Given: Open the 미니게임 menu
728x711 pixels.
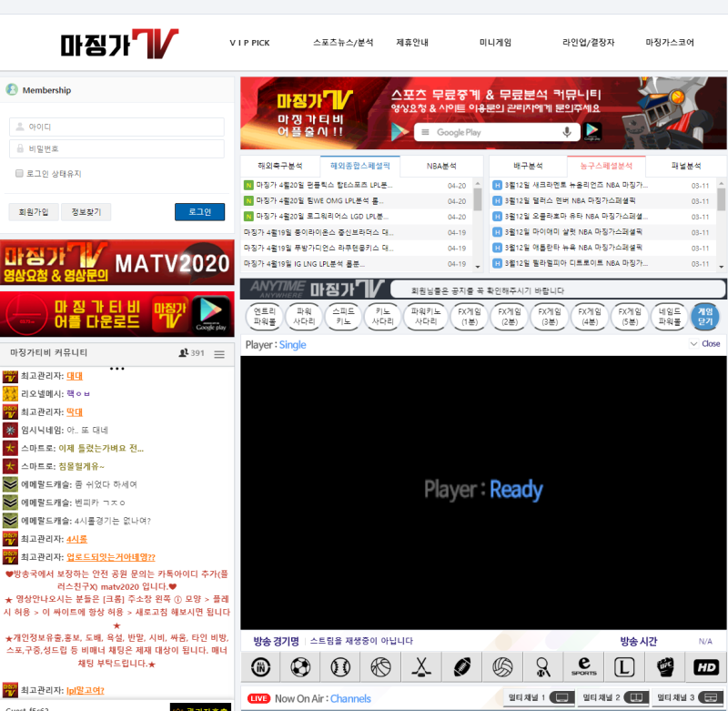Looking at the screenshot, I should (x=495, y=42).
